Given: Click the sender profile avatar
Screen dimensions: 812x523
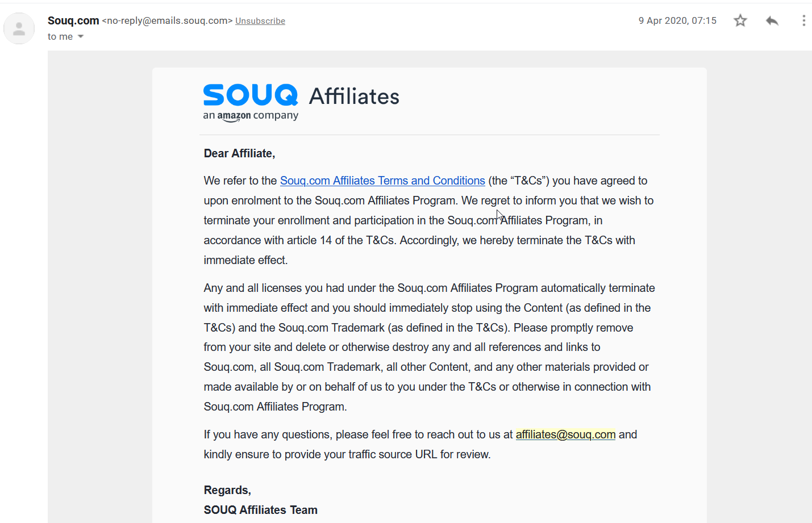Looking at the screenshot, I should (19, 28).
